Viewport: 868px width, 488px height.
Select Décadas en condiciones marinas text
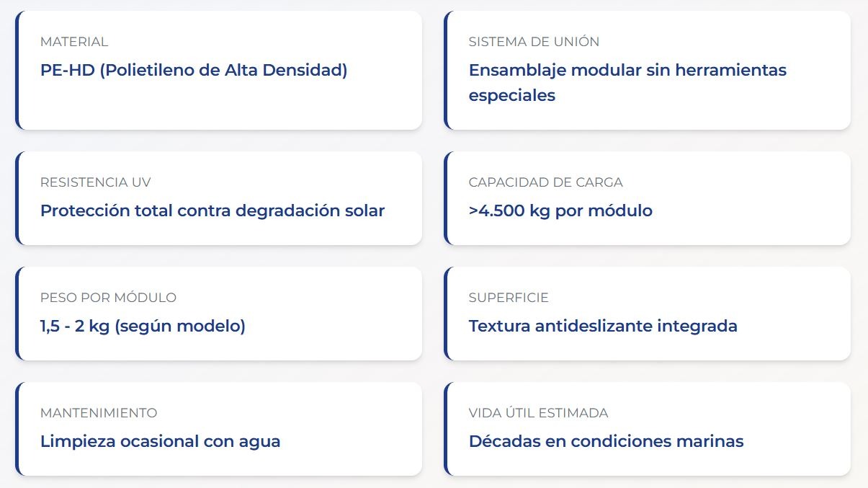[x=606, y=441]
